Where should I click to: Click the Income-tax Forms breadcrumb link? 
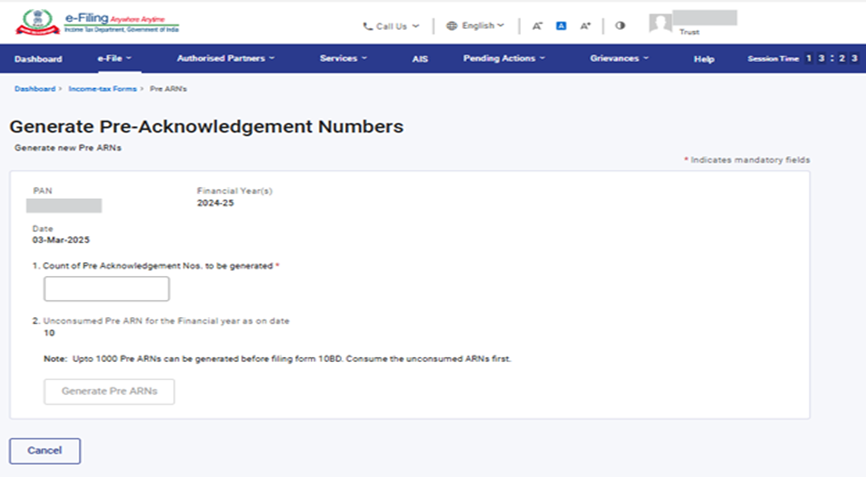(x=102, y=88)
